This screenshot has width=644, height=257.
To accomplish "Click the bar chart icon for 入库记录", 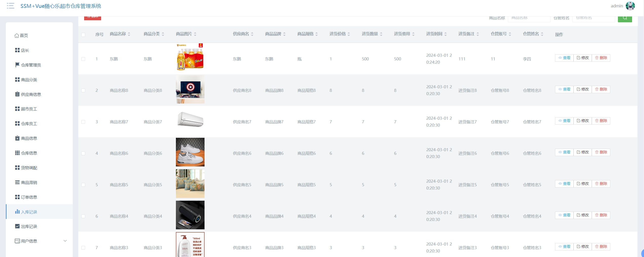I will (17, 212).
